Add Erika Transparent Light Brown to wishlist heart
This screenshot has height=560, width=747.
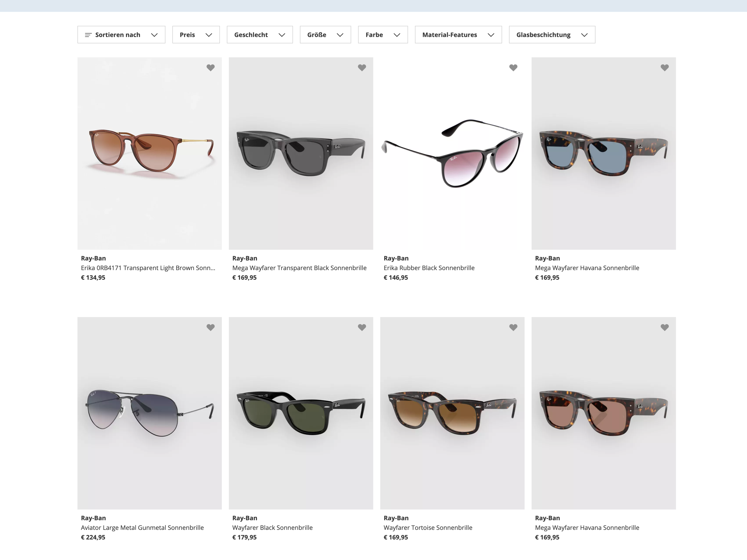click(x=210, y=68)
